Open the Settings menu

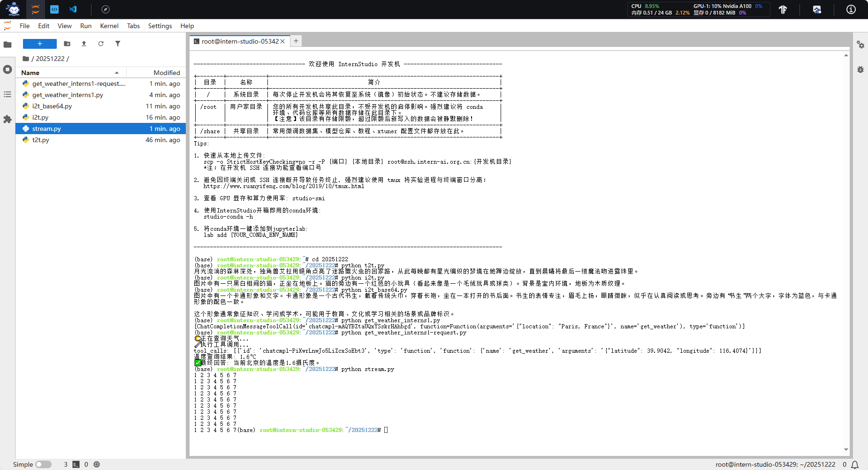(160, 26)
